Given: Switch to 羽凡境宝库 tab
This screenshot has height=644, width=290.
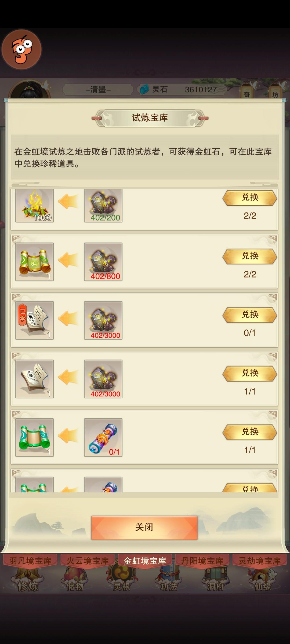Looking at the screenshot, I should tap(30, 561).
